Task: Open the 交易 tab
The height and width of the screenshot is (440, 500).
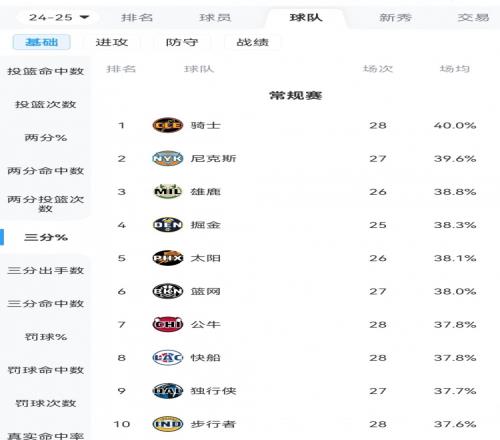Action: [x=473, y=17]
